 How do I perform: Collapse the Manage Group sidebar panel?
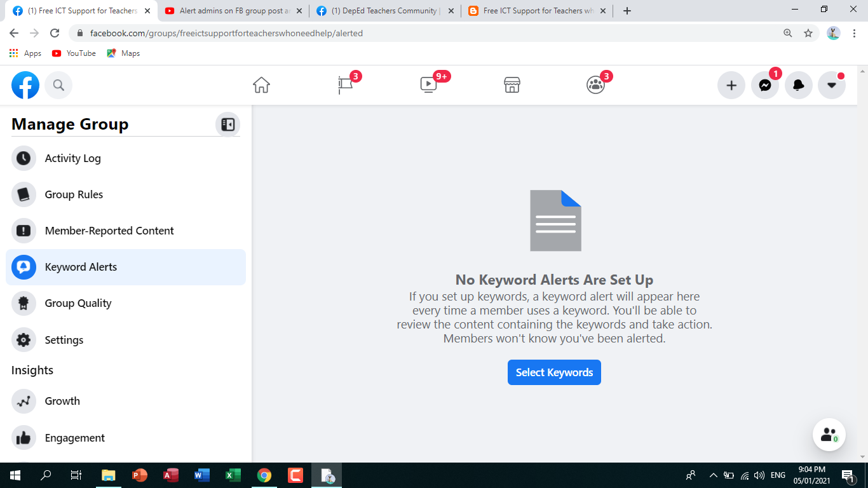(227, 125)
